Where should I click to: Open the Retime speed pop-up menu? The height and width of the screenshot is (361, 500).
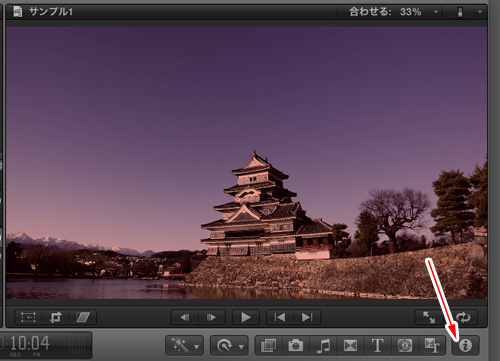(229, 345)
